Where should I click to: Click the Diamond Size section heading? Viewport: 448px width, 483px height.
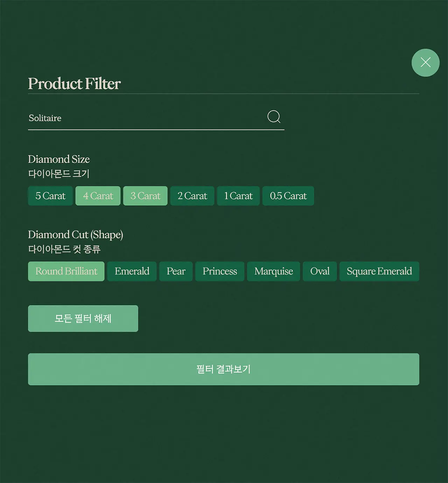[x=59, y=159]
